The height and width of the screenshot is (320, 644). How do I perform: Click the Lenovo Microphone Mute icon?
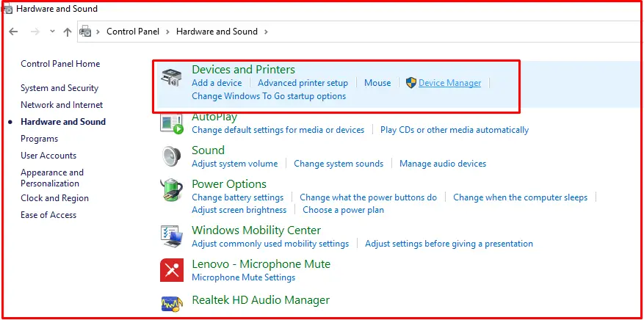point(171,270)
